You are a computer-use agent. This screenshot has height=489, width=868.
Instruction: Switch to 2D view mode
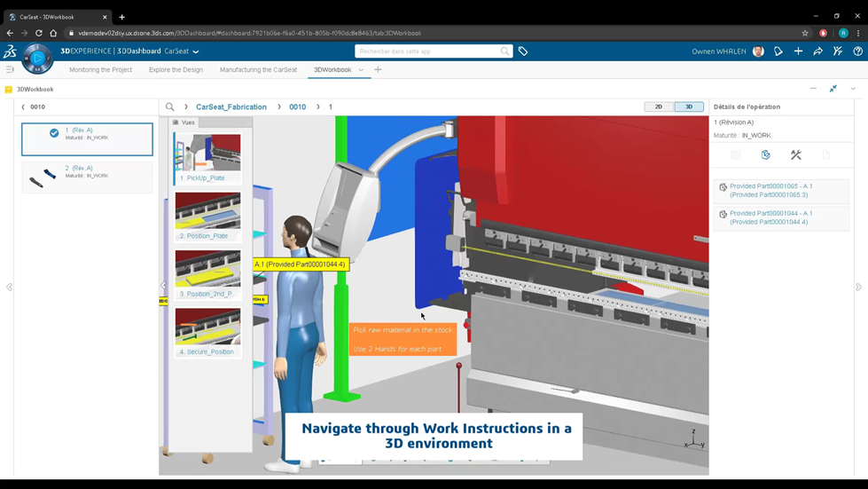tap(659, 106)
